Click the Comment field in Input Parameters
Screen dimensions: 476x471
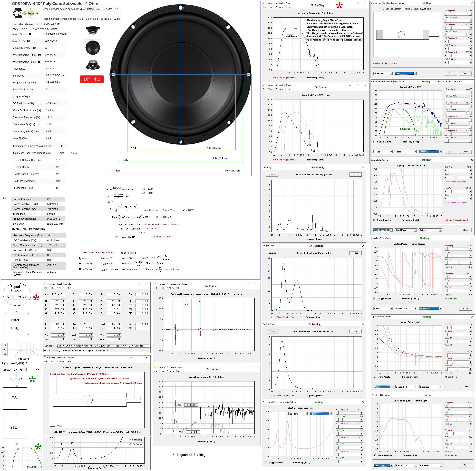tap(103, 346)
